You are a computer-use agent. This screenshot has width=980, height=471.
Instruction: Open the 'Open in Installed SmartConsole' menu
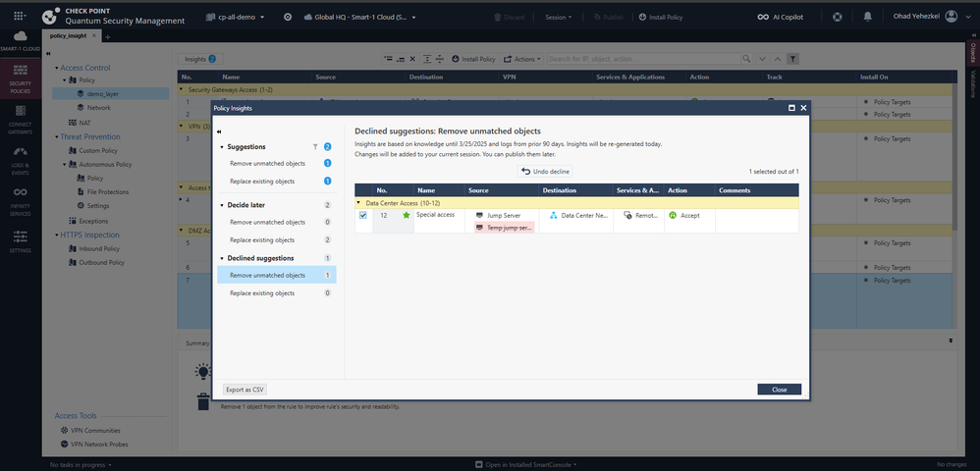click(x=526, y=465)
